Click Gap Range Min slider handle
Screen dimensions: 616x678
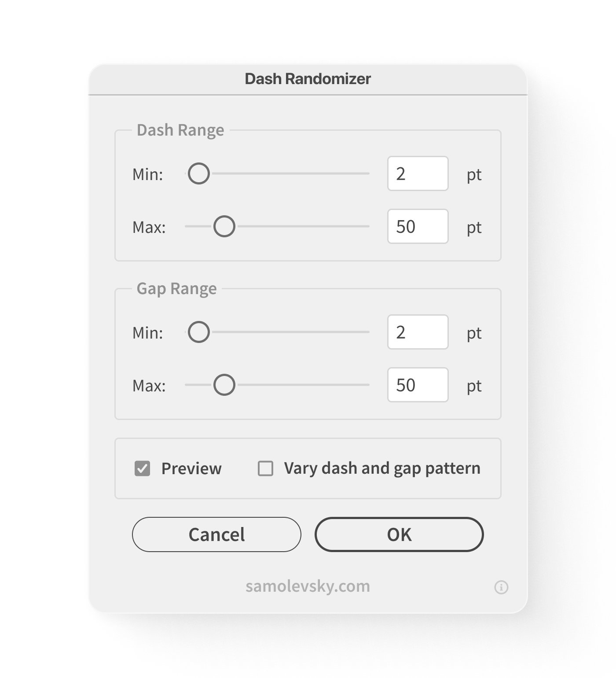(x=198, y=332)
